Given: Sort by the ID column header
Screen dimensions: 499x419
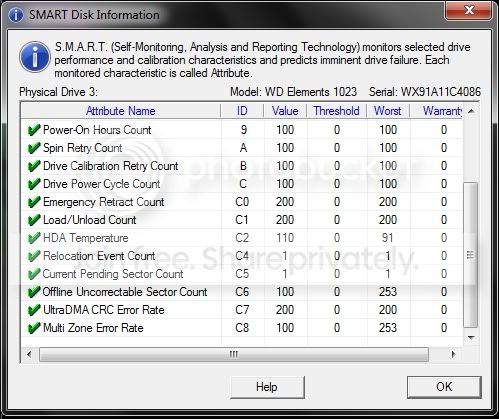Looking at the screenshot, I should (x=242, y=111).
